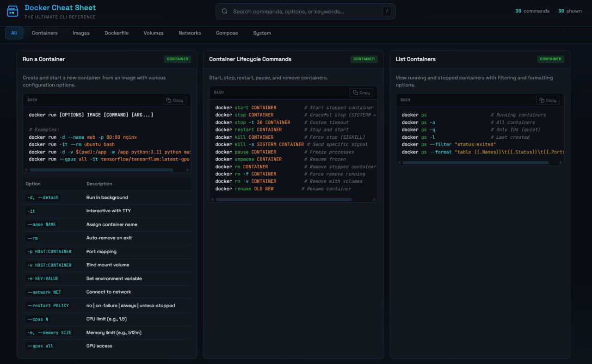Click CONTAINER badge on List Containers card
The width and height of the screenshot is (592, 364).
[550, 59]
